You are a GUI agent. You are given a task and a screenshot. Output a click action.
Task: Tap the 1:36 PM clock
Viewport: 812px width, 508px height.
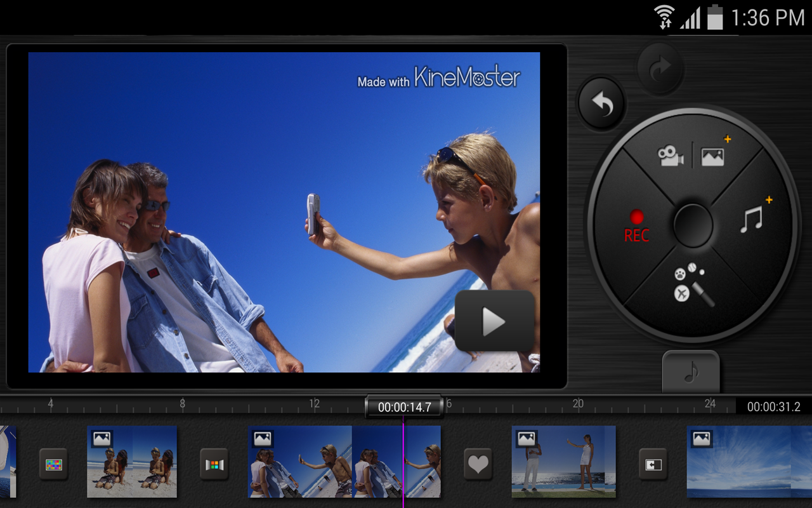coord(768,18)
